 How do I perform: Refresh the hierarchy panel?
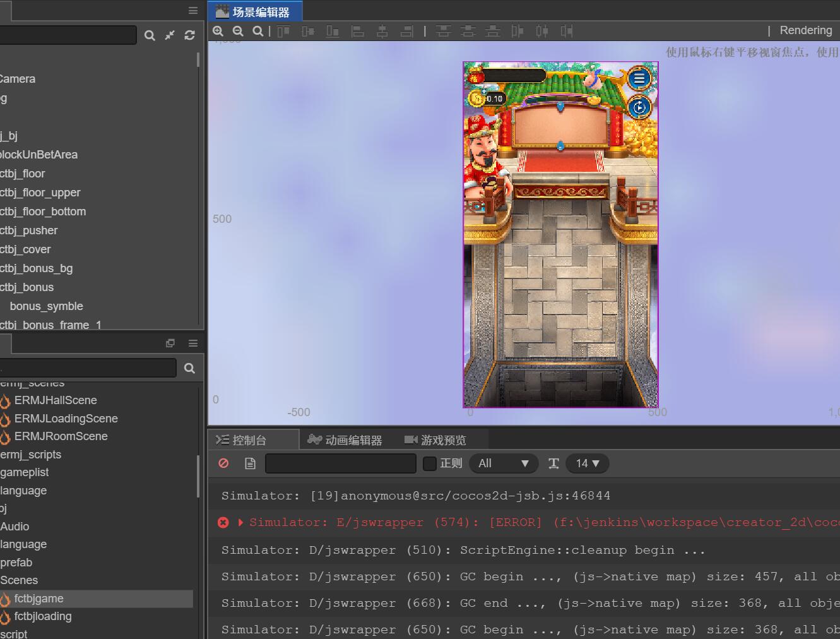(x=189, y=35)
